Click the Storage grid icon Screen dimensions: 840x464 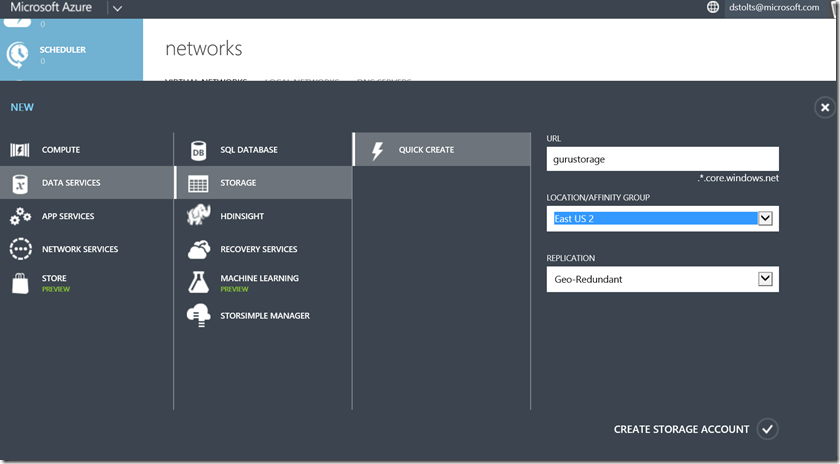click(198, 183)
